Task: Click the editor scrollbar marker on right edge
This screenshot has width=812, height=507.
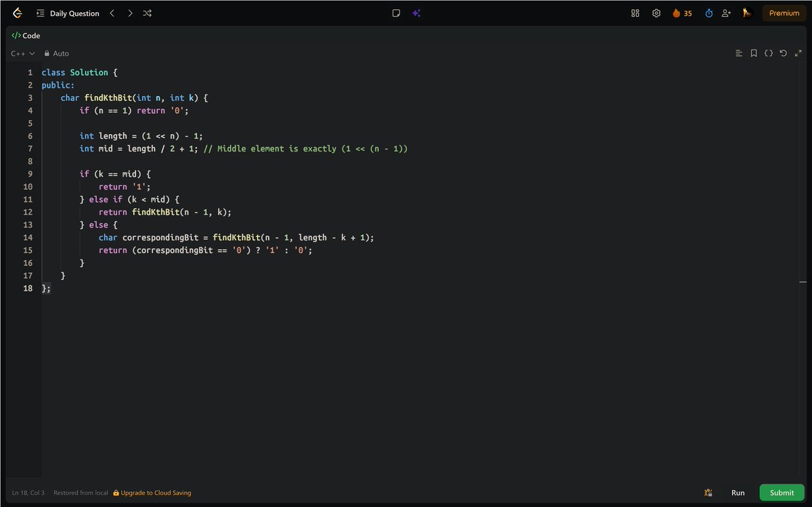Action: click(803, 281)
